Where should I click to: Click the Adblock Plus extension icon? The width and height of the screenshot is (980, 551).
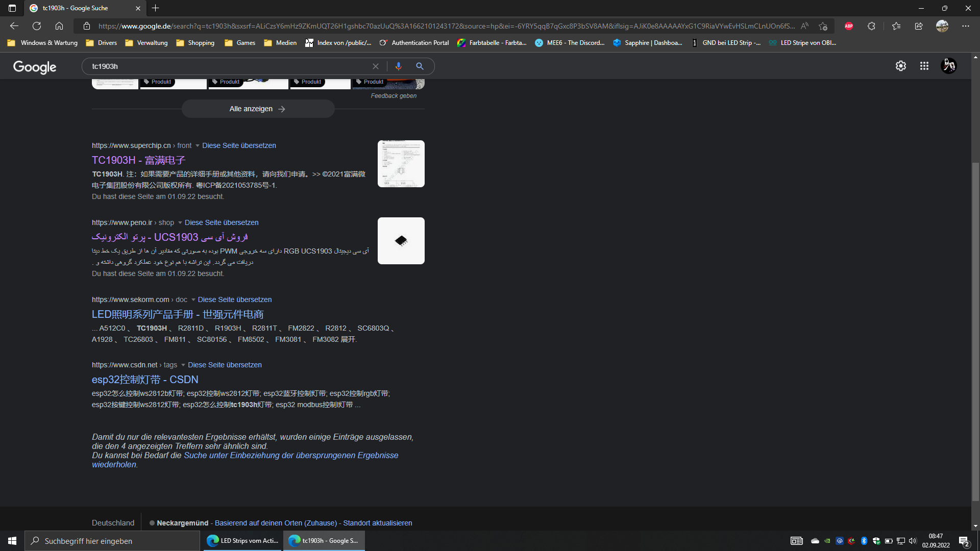[x=849, y=26]
